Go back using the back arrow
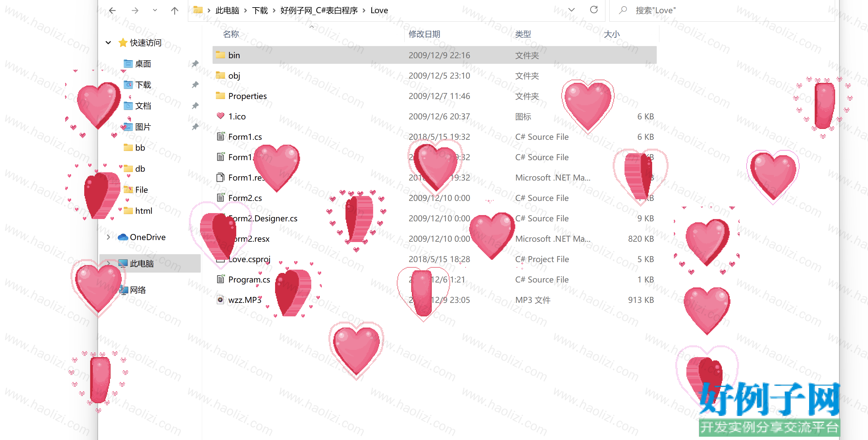Screen dimensions: 868x440 point(112,11)
